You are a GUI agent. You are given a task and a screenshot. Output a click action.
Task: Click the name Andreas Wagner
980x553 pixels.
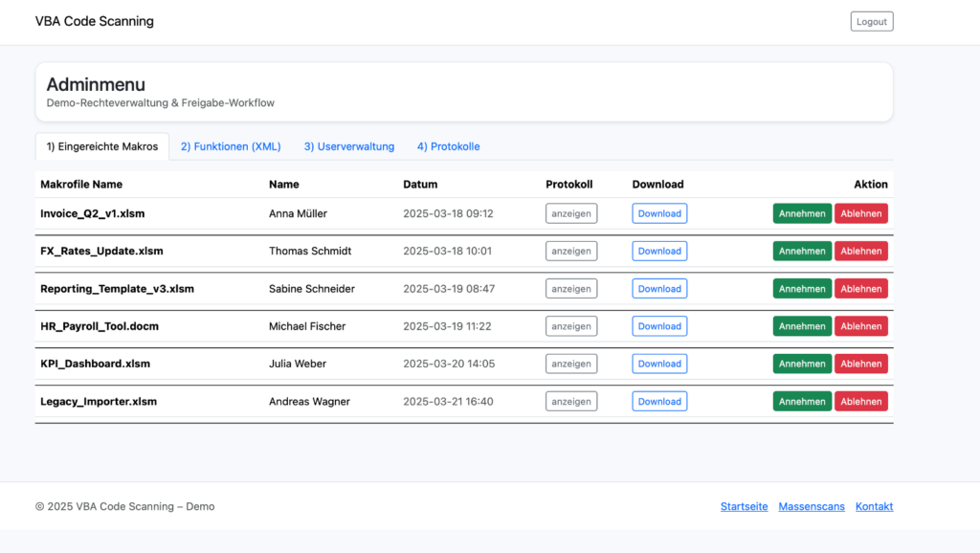309,401
